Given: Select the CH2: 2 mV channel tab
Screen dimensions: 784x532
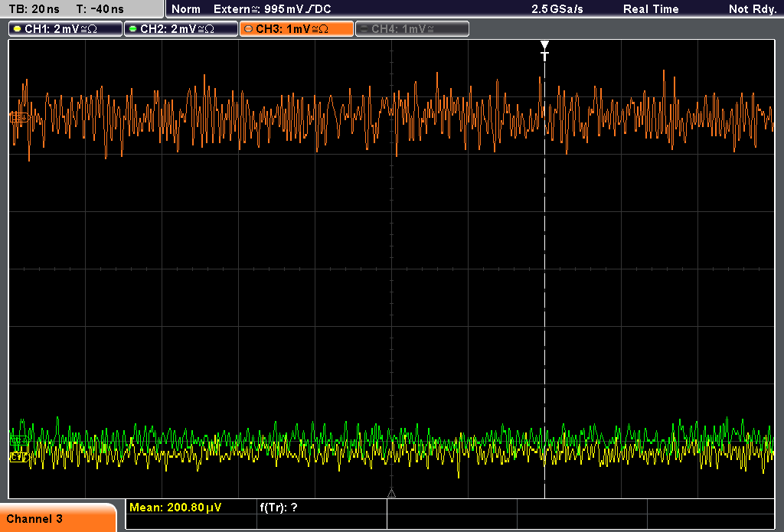Looking at the screenshot, I should click(181, 29).
